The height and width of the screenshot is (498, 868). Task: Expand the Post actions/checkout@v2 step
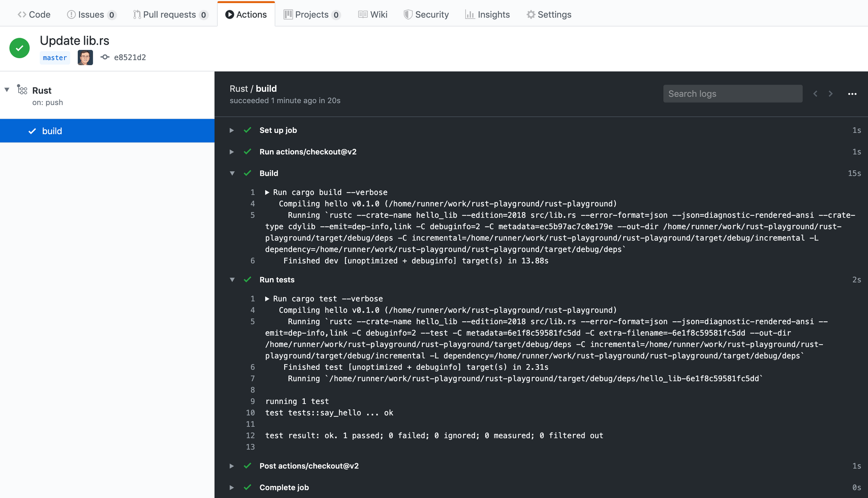232,466
